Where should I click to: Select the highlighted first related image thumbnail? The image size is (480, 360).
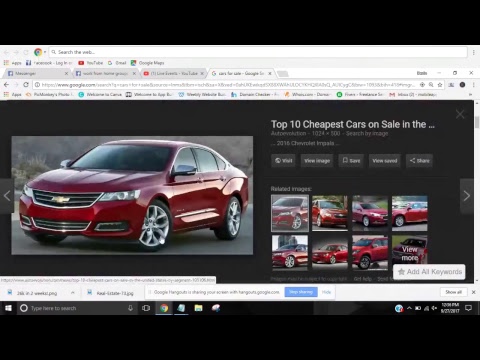[290, 213]
